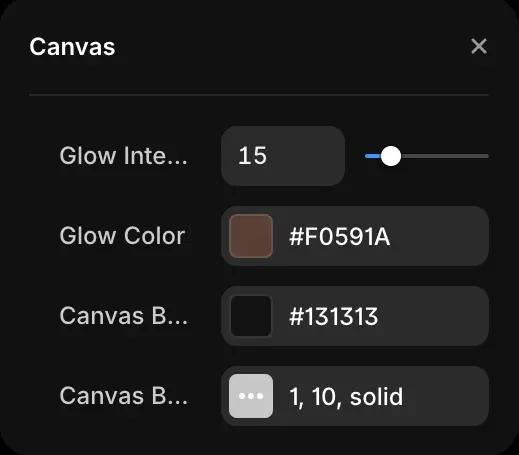519x455 pixels.
Task: Edit the #131313 hex color field
Action: point(333,316)
